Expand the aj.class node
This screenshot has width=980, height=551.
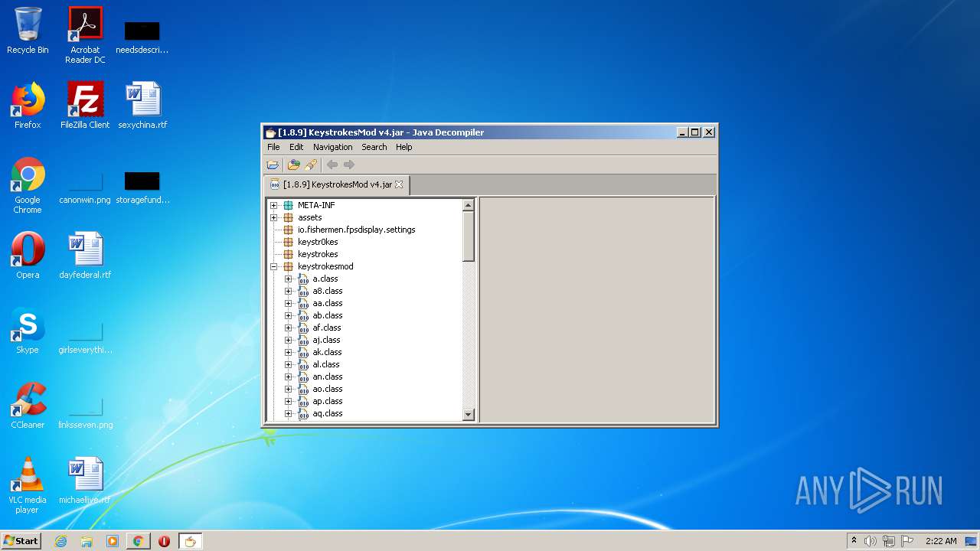(289, 340)
